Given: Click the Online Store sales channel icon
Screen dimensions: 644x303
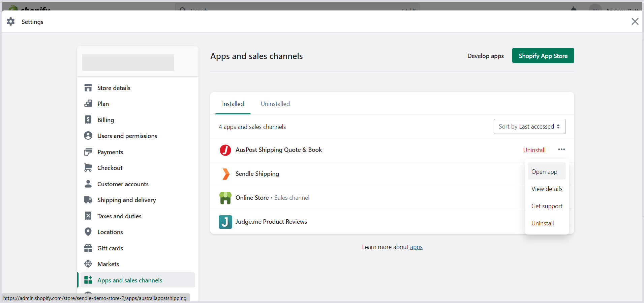Looking at the screenshot, I should coord(225,198).
